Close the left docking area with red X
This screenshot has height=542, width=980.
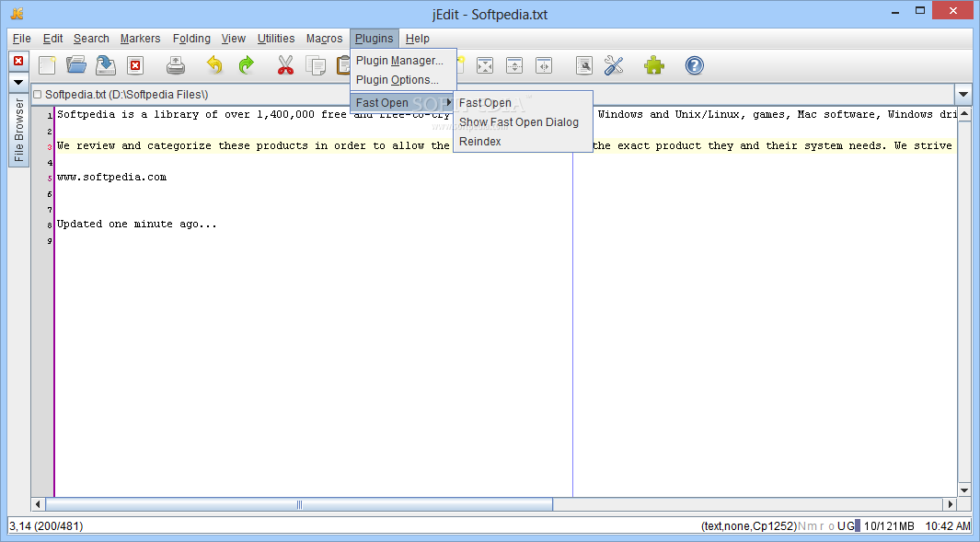(18, 61)
